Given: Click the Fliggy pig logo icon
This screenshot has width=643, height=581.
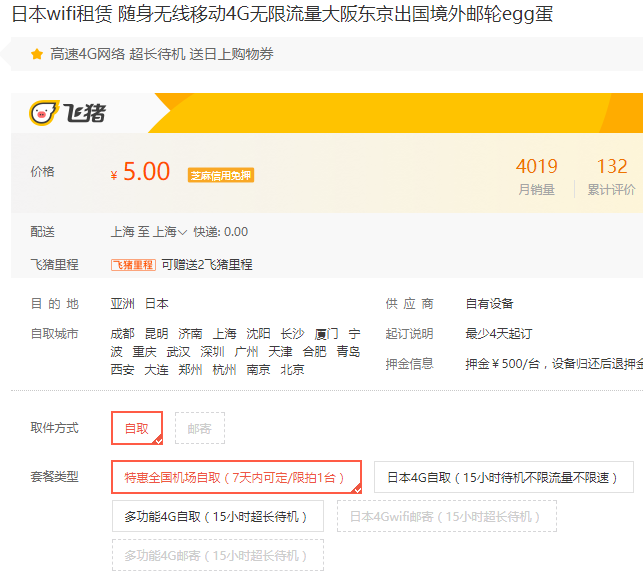Looking at the screenshot, I should (x=44, y=113).
